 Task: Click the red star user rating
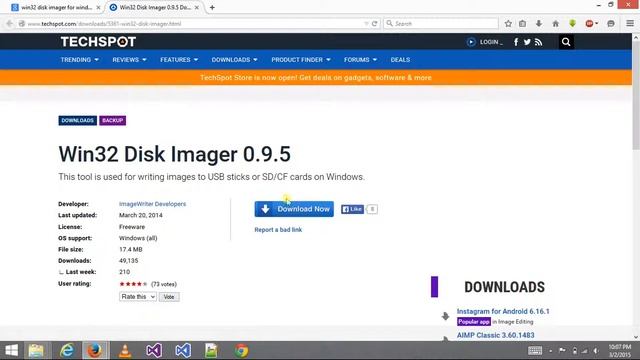(x=133, y=284)
